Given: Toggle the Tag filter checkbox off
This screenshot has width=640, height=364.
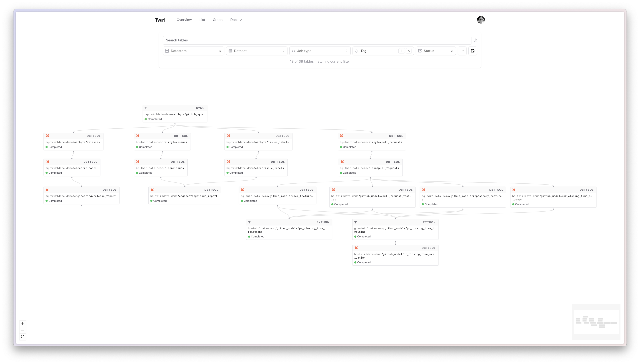Looking at the screenshot, I should [408, 51].
